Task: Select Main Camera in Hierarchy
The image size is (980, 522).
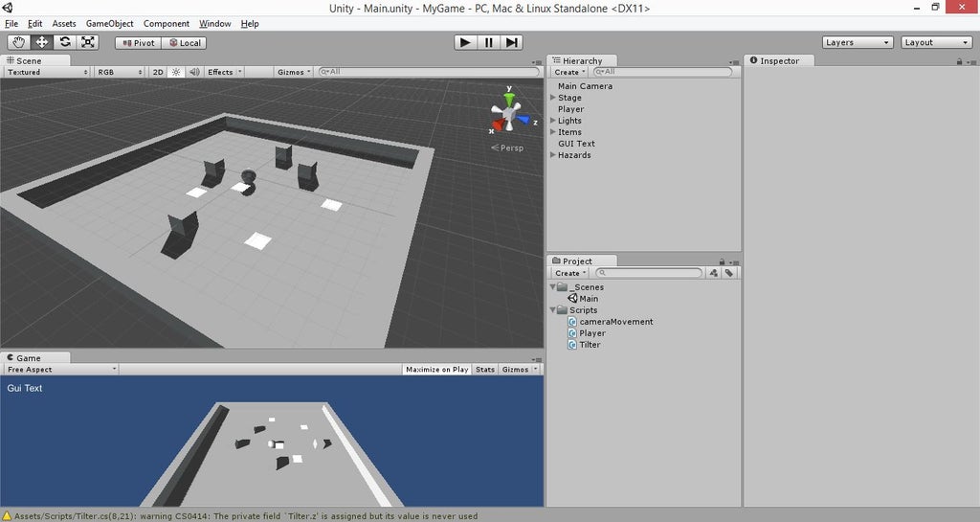Action: (x=585, y=86)
